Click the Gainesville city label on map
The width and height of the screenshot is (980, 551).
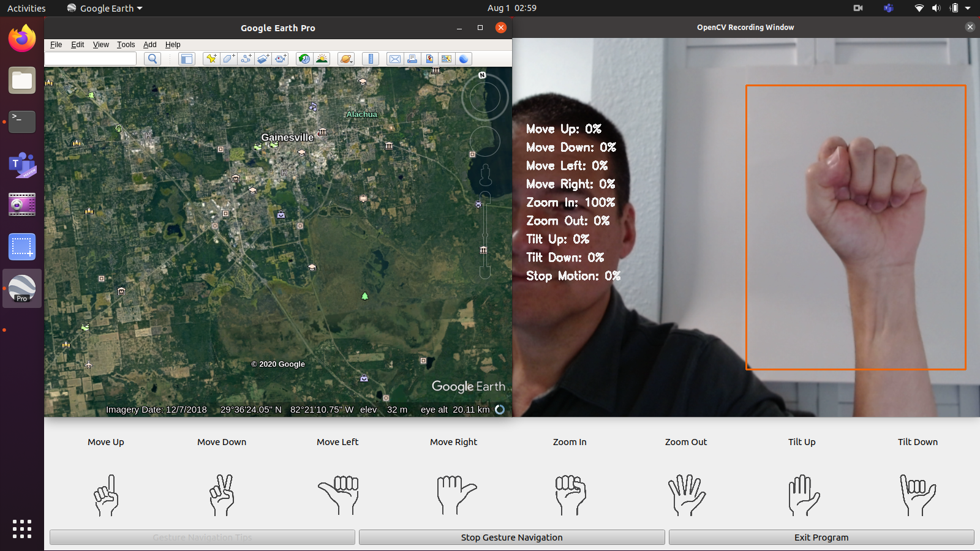287,137
